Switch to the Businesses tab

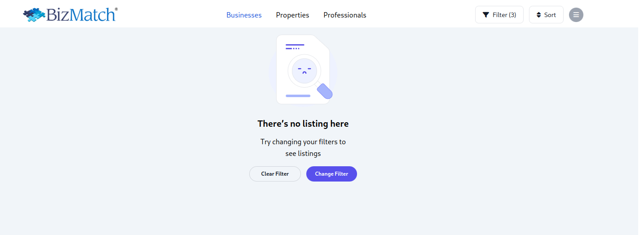coord(244,15)
